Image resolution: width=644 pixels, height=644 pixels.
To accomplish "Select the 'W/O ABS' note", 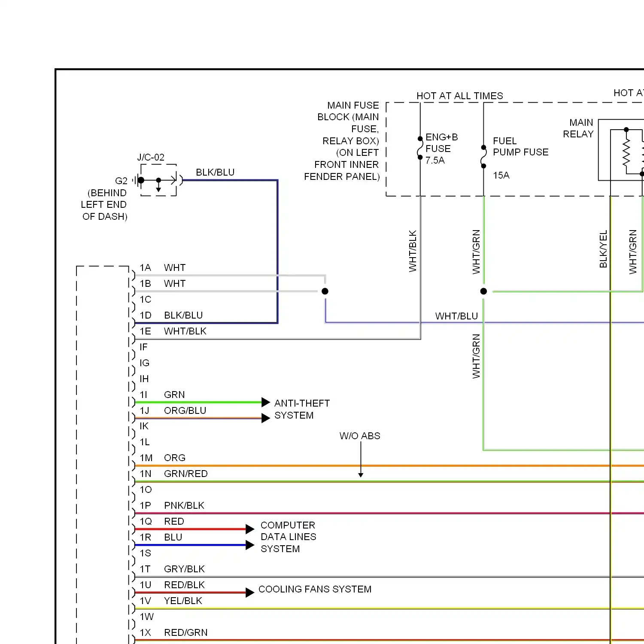I will 360,436.
